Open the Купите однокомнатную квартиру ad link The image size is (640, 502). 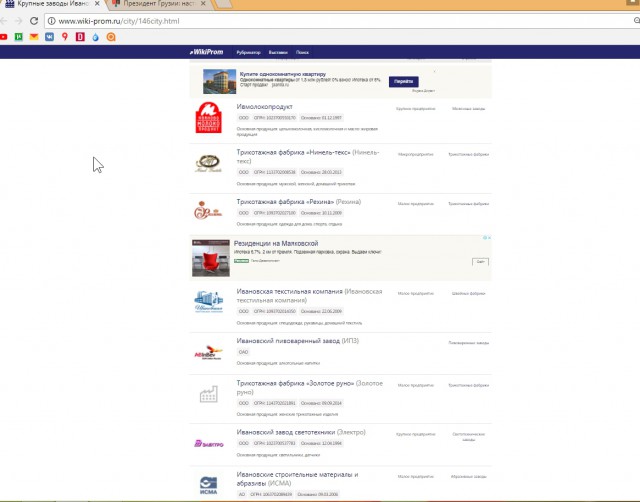283,74
